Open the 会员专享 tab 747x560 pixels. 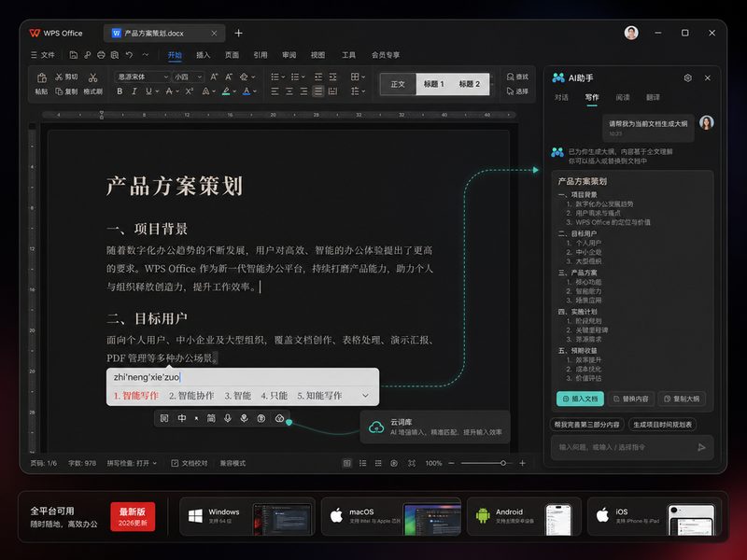pos(386,55)
